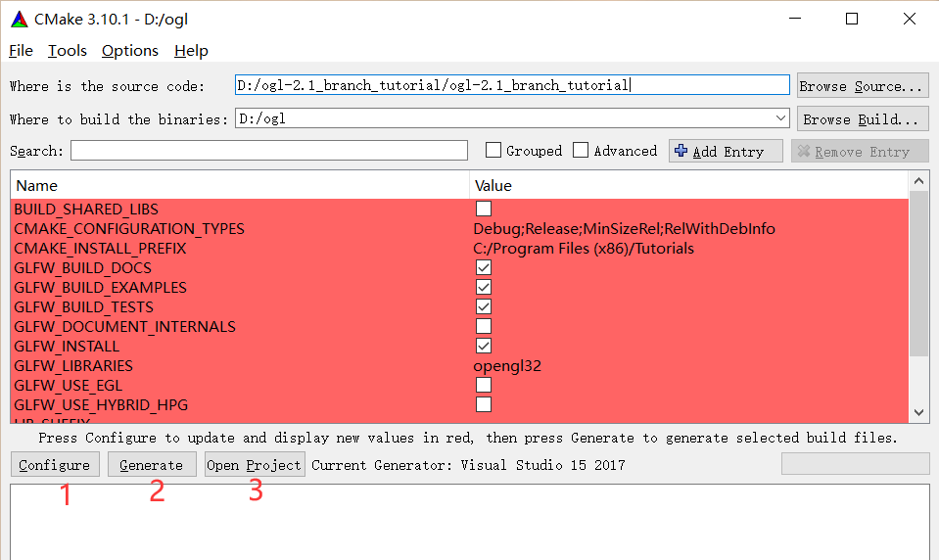Click the BUILD_SHARED_LIBS row name
Viewport: 939px width, 560px height.
pyautogui.click(x=86, y=210)
